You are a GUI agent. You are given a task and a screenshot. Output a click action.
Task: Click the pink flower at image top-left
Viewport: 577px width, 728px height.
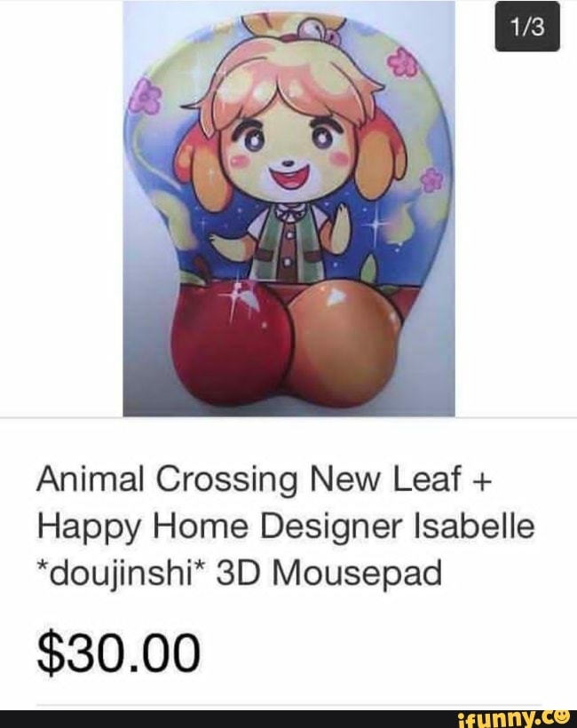[x=147, y=98]
